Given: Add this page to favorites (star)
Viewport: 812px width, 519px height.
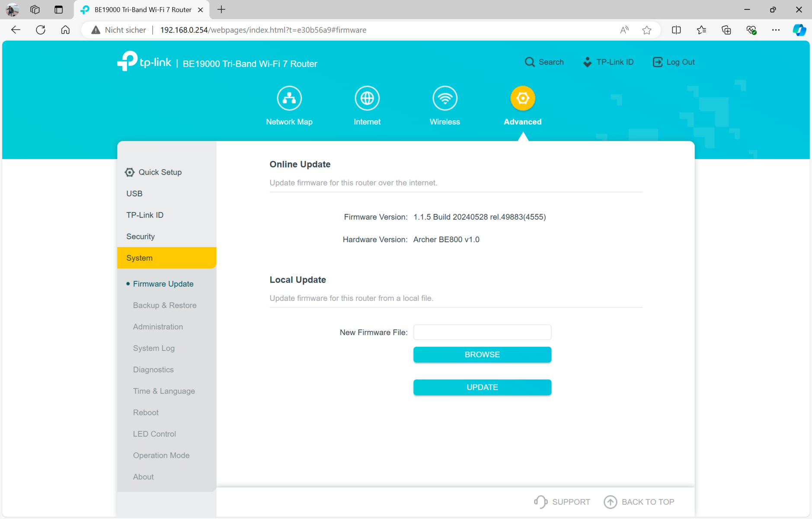Looking at the screenshot, I should click(647, 30).
